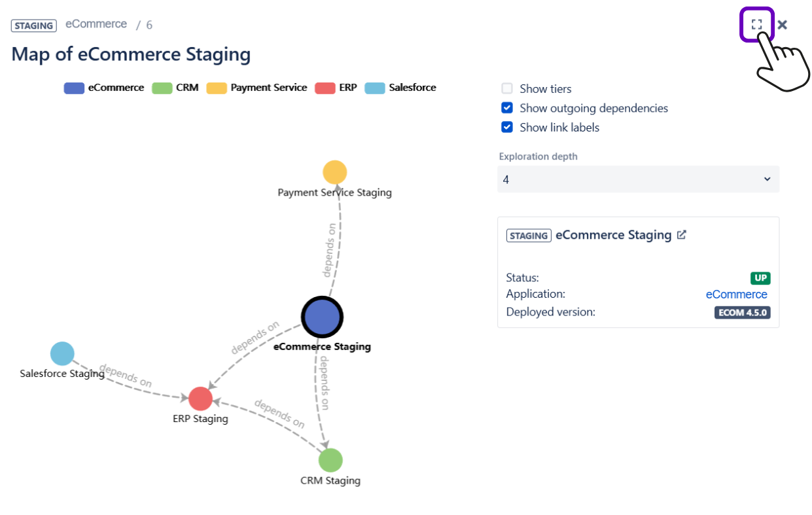Click the ECOM 4.5.0 version badge
This screenshot has width=812, height=515.
point(742,312)
